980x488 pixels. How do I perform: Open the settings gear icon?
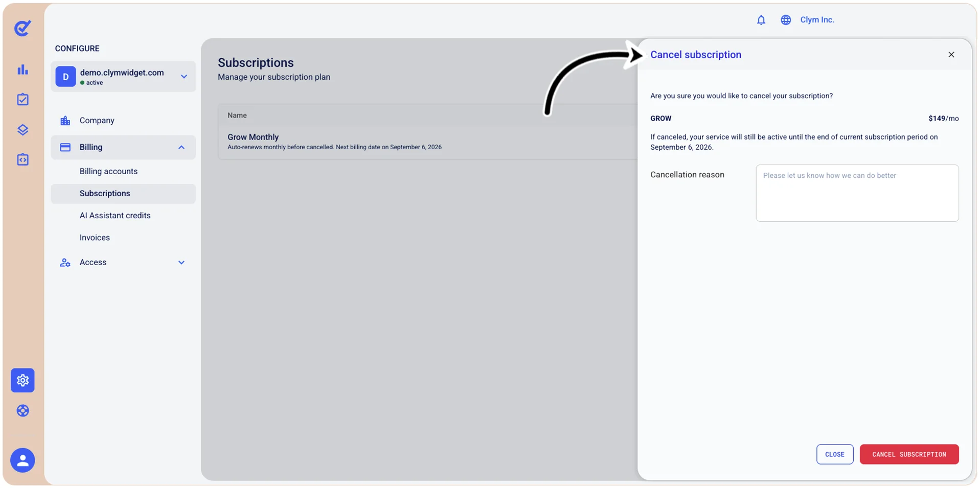22,380
